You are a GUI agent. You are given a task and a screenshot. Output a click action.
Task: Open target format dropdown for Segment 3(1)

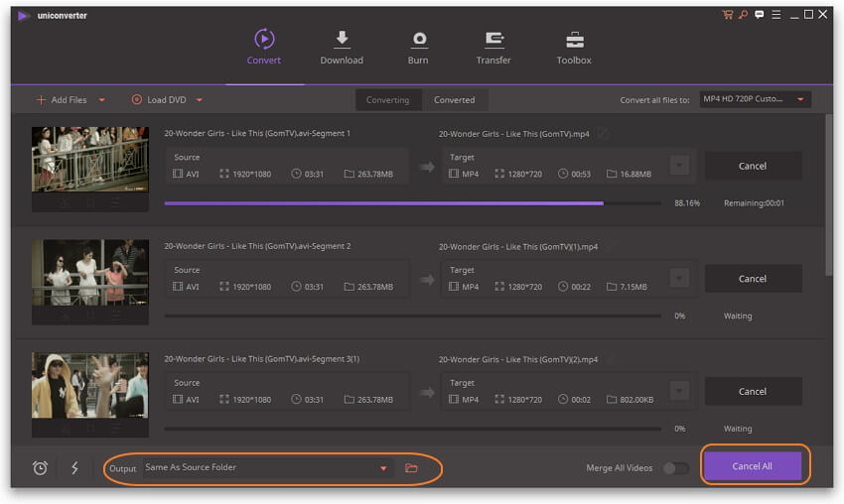coord(679,391)
